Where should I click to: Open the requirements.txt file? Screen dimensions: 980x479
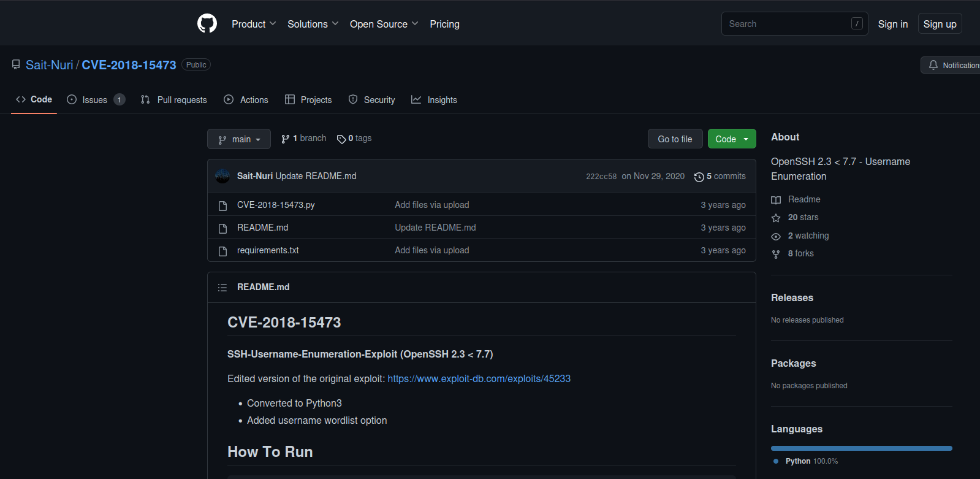click(x=268, y=250)
